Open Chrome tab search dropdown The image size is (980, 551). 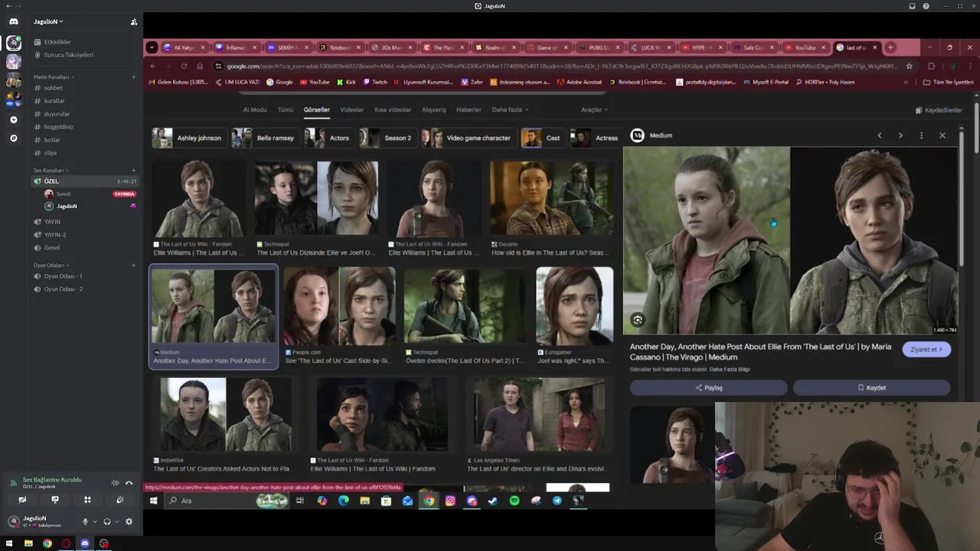point(152,47)
